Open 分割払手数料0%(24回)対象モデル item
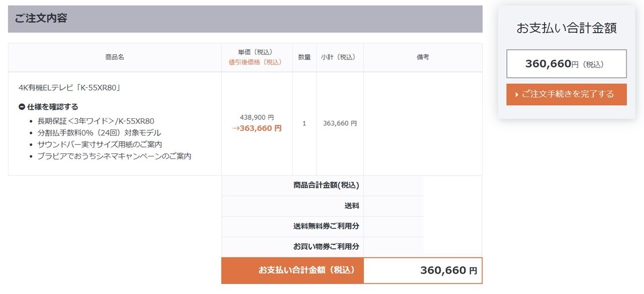Screen dimensions: 644x294 pyautogui.click(x=99, y=133)
